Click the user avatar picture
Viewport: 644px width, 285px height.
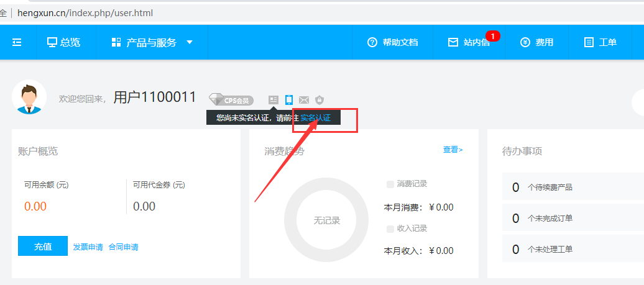coord(29,97)
